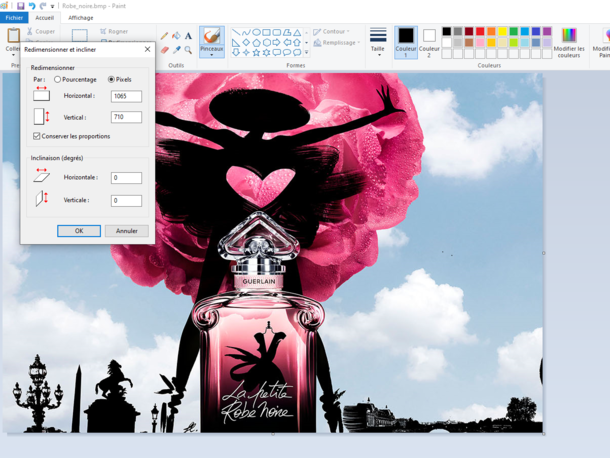The height and width of the screenshot is (458, 610).
Task: Click the Undo arrow icon
Action: point(32,6)
